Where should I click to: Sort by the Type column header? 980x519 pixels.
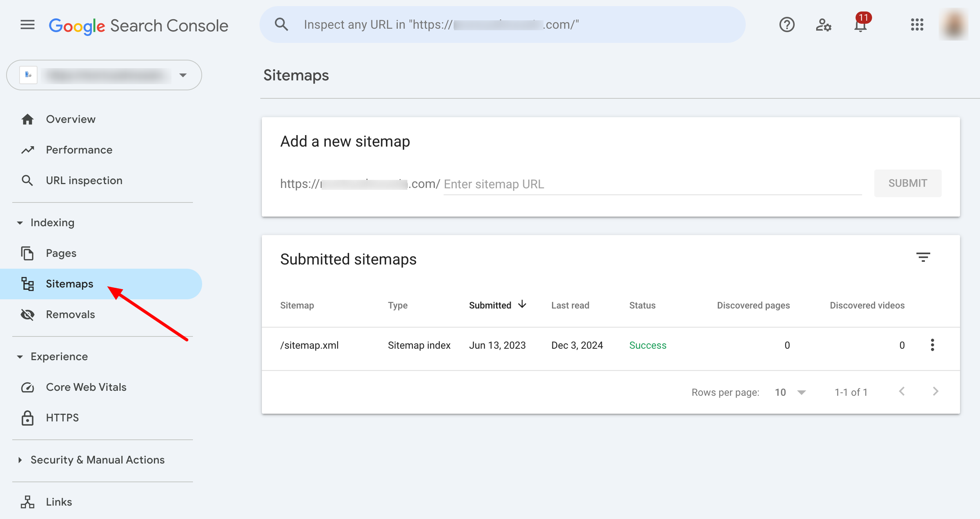pos(398,305)
